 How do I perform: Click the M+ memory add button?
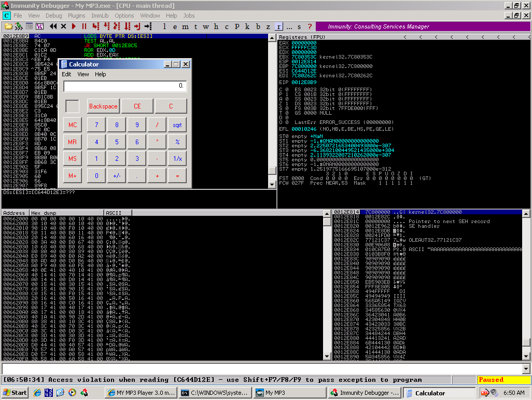pos(73,176)
